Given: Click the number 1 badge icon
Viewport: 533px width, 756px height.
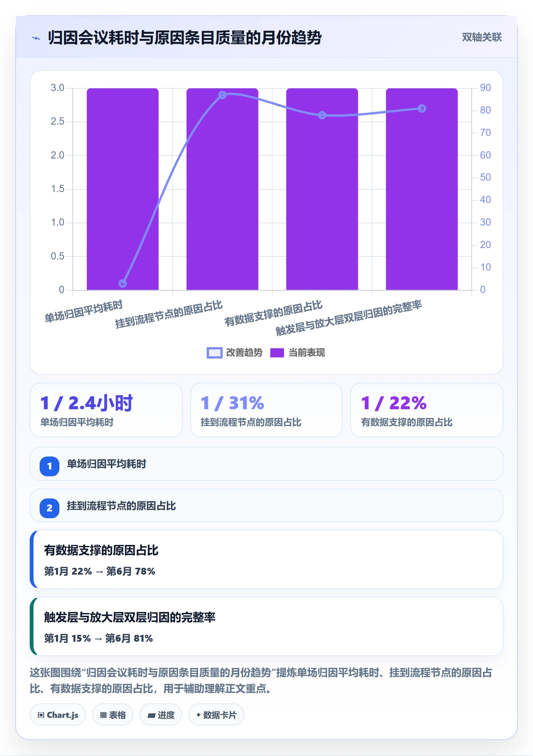Looking at the screenshot, I should [x=49, y=466].
